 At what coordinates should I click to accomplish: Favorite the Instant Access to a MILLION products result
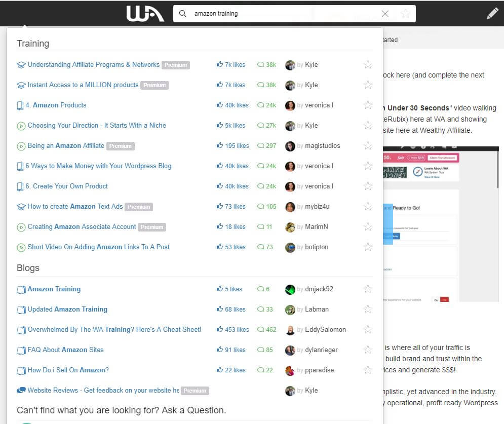click(368, 85)
